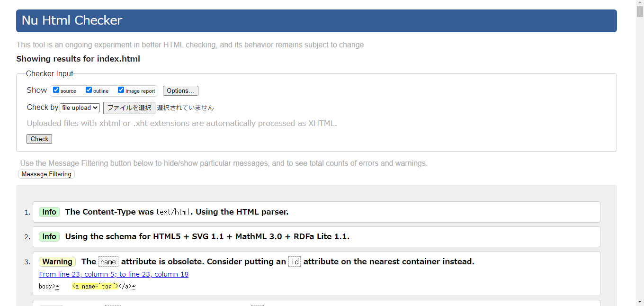Click the ファイルを選択 file picker button
The height and width of the screenshot is (306, 644).
tap(129, 108)
